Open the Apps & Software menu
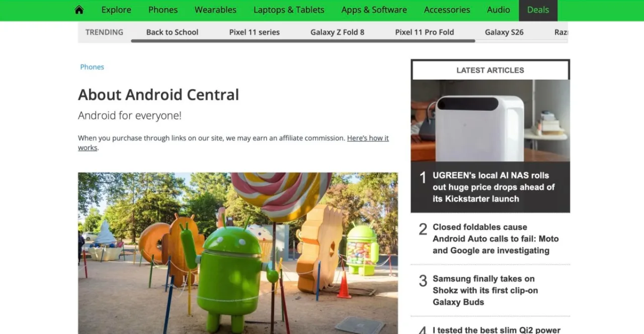 tap(374, 10)
